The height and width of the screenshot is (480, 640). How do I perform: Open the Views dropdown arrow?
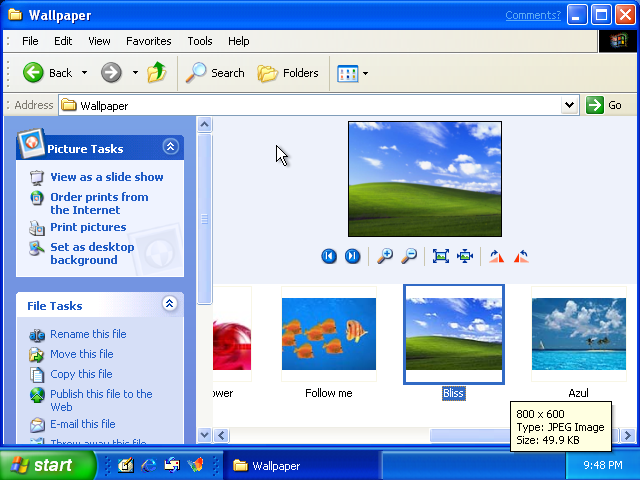click(x=365, y=73)
